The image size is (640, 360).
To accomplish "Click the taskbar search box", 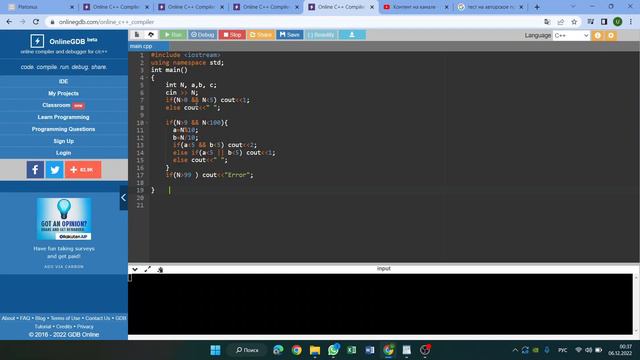I will pos(247,350).
